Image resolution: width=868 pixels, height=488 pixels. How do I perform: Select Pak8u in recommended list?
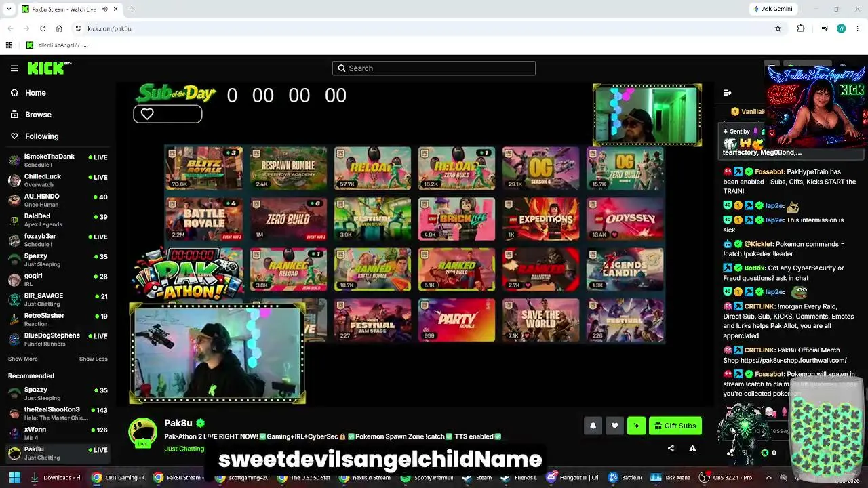58,453
